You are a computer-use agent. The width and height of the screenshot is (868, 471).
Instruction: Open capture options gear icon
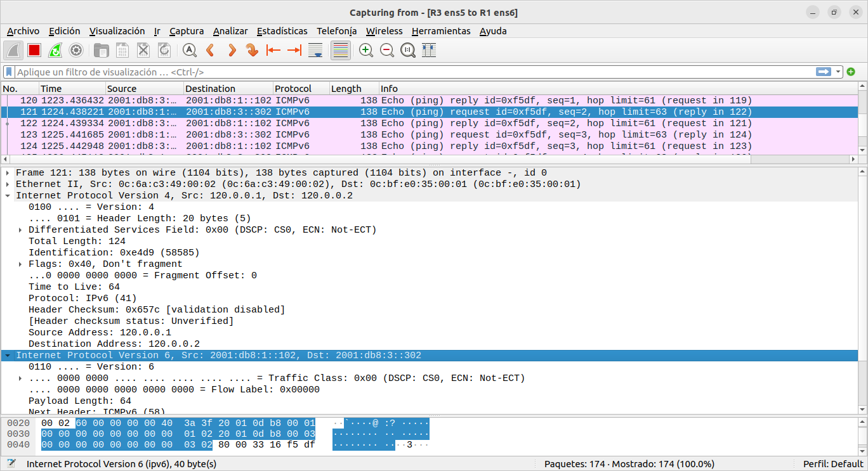point(76,50)
